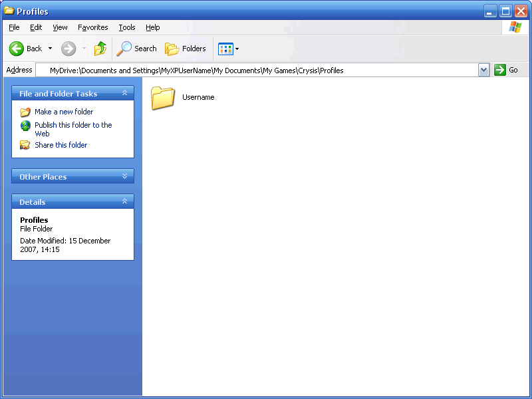Maximize the Profiles window
532x399 pixels.
point(505,11)
